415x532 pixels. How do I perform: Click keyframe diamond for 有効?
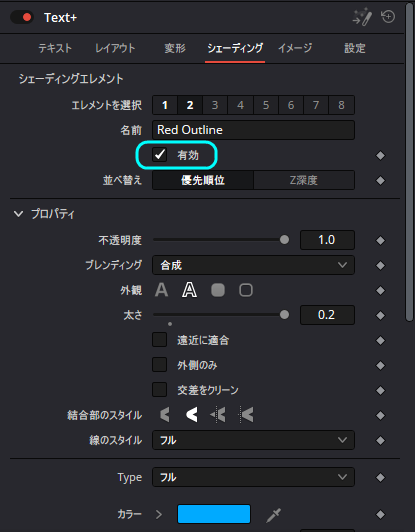point(380,155)
